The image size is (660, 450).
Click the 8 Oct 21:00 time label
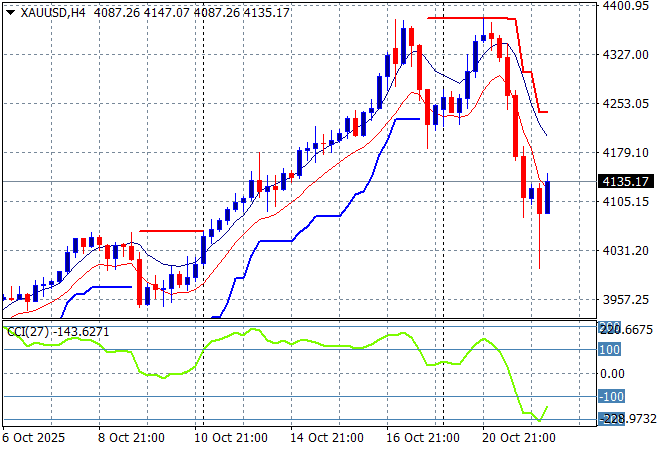[131, 438]
